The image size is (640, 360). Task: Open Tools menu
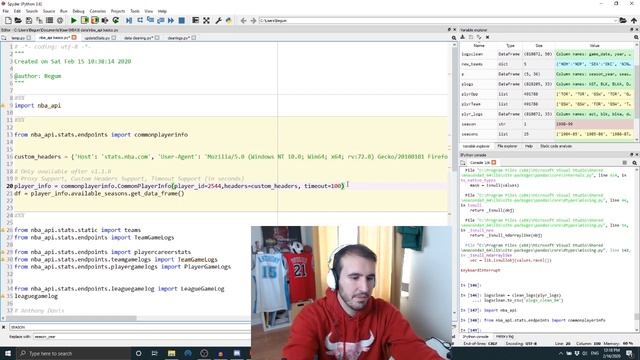pos(135,11)
